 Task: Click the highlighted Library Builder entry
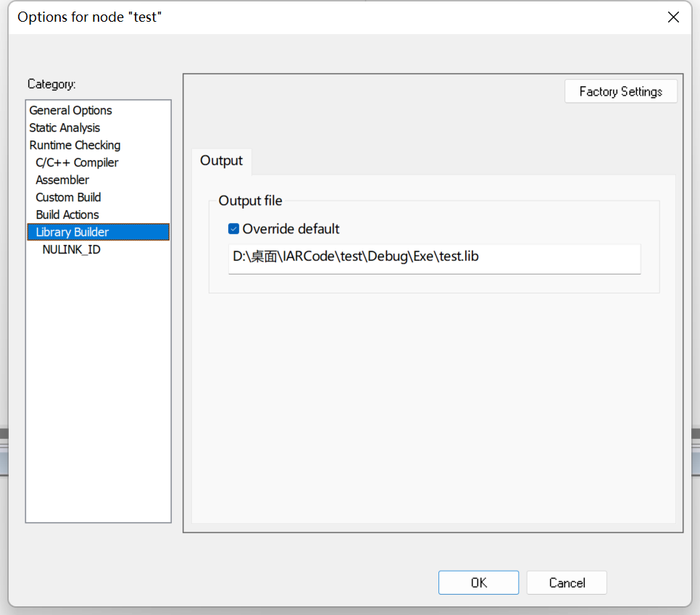(x=99, y=232)
